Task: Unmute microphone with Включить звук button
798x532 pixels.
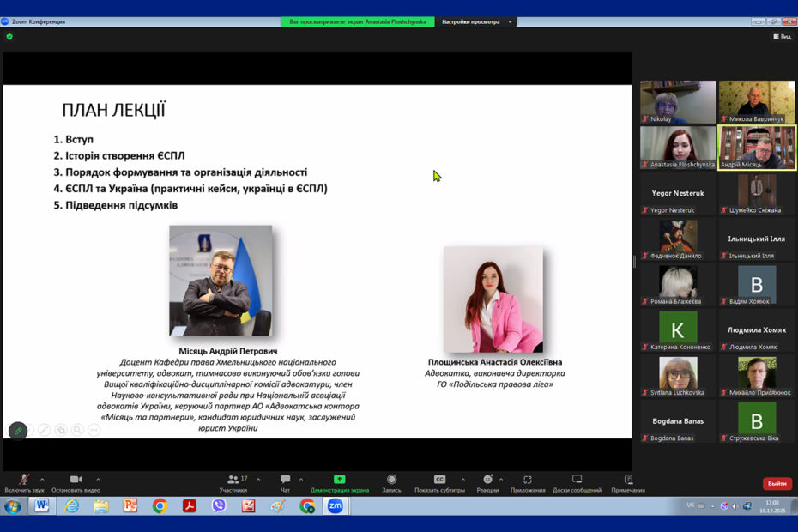Action: pyautogui.click(x=24, y=481)
